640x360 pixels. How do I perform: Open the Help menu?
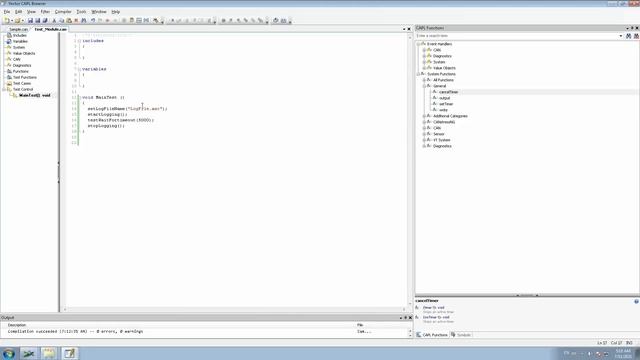click(x=116, y=12)
